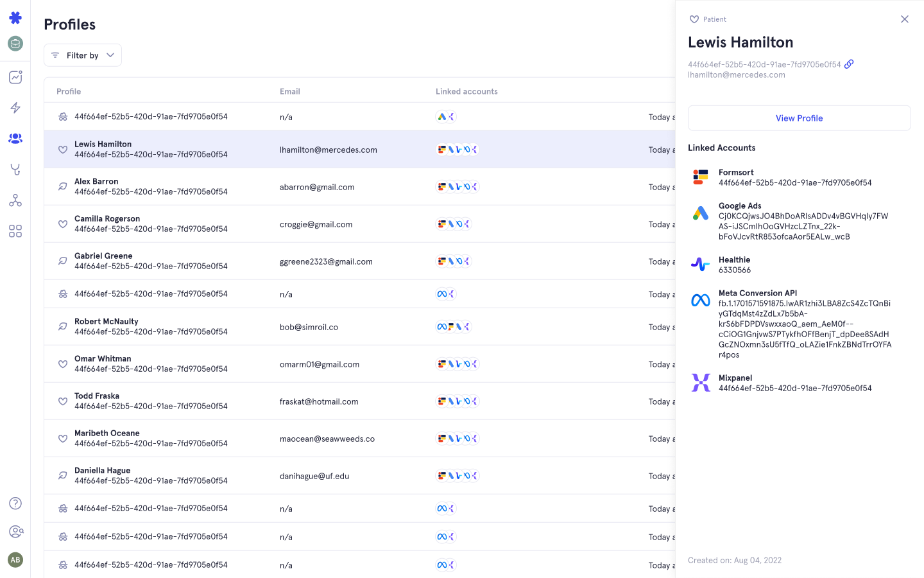The width and height of the screenshot is (924, 578).
Task: Select the Camilla Rogerson profile name
Action: click(107, 219)
